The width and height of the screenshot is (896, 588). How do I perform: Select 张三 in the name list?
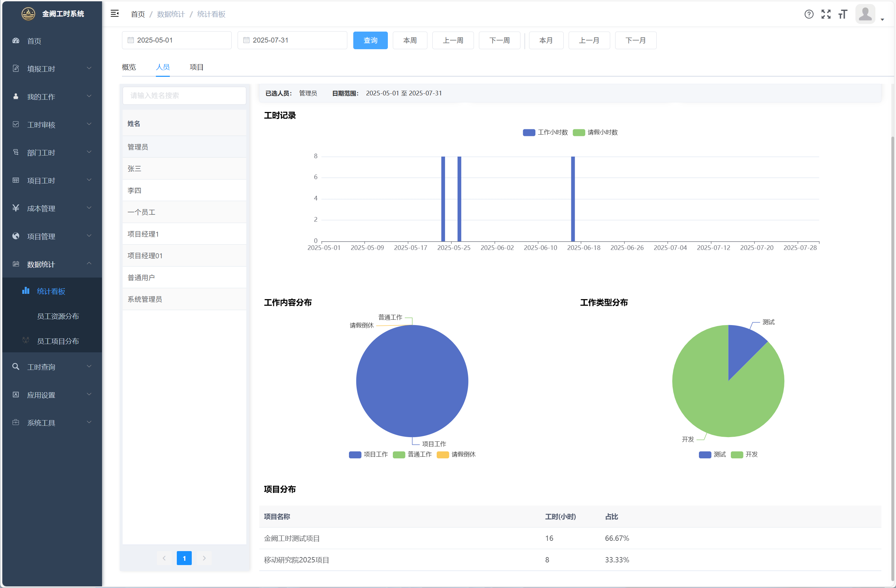click(184, 169)
